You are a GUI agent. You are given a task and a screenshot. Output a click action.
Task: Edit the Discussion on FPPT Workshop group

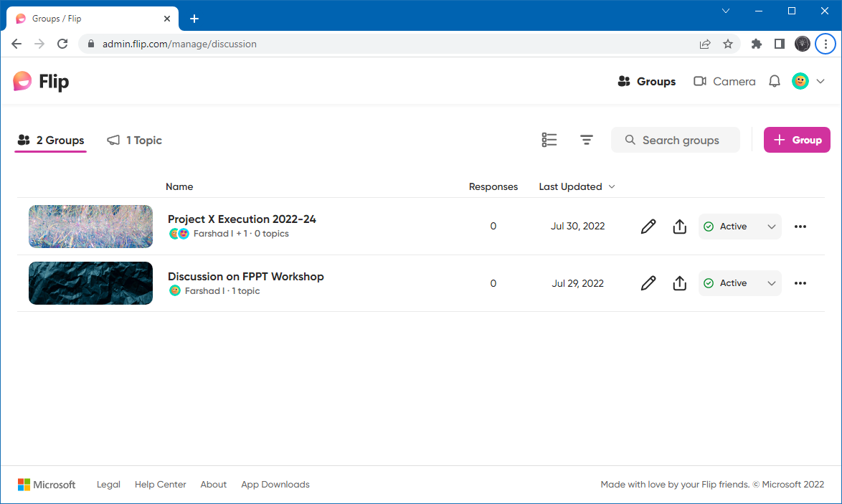tap(648, 283)
